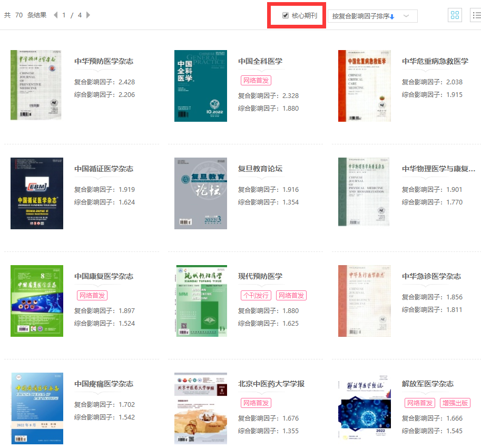Click 复合影响因子: 1.676 text

268,418
